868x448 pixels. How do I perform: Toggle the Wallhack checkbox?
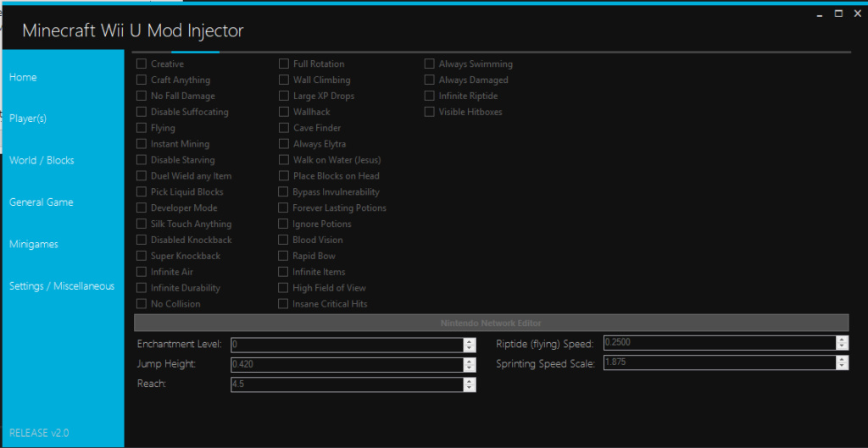click(x=283, y=113)
